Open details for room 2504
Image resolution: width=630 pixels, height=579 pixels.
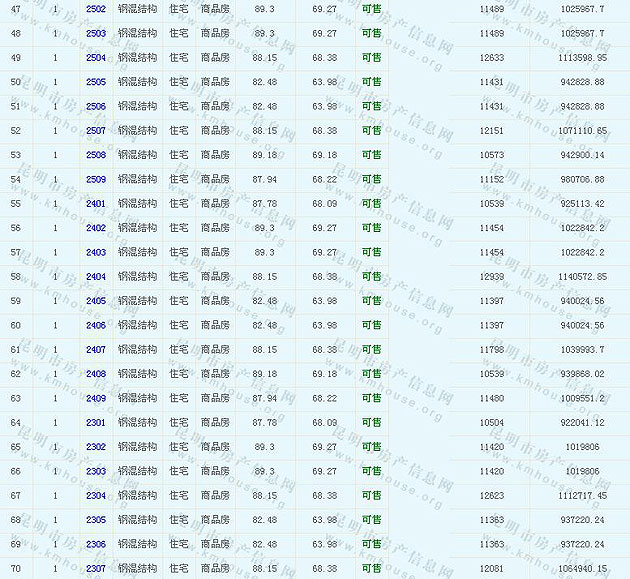96,58
